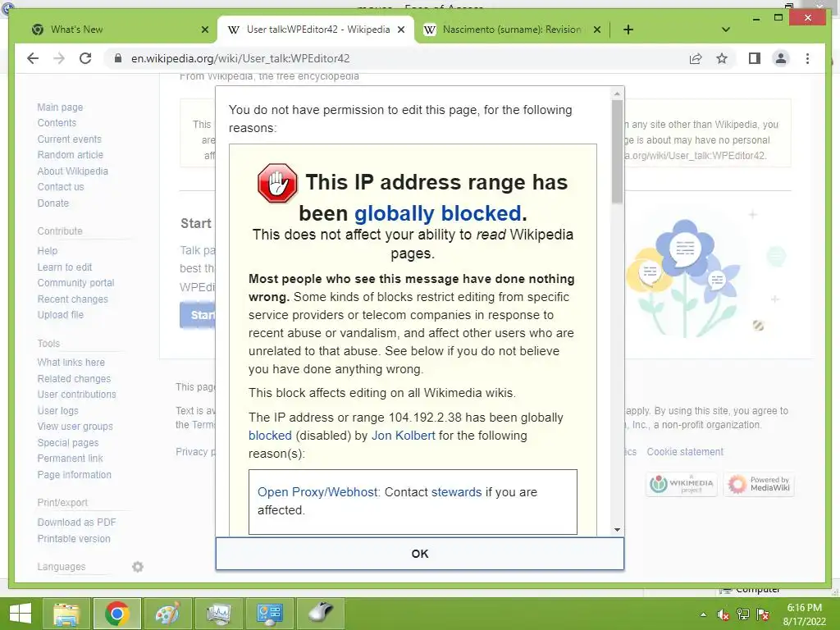This screenshot has height=630, width=840.
Task: Open About Wikipedia in the sidebar
Action: coord(72,171)
